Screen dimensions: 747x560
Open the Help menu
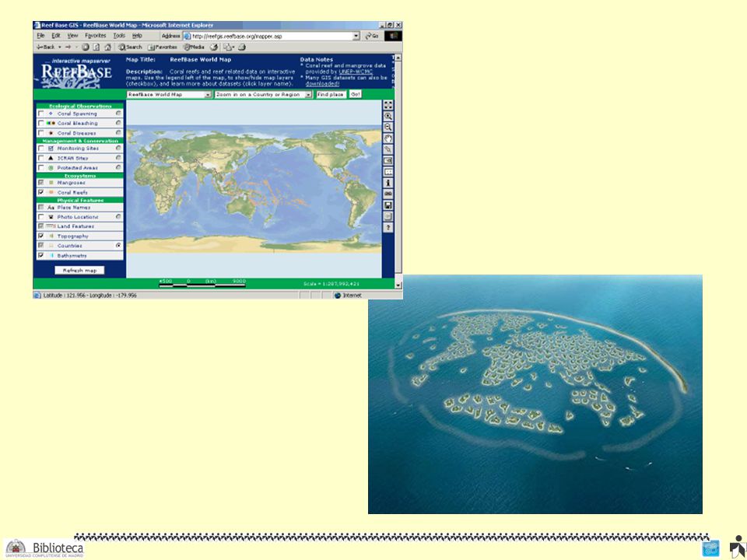(137, 36)
